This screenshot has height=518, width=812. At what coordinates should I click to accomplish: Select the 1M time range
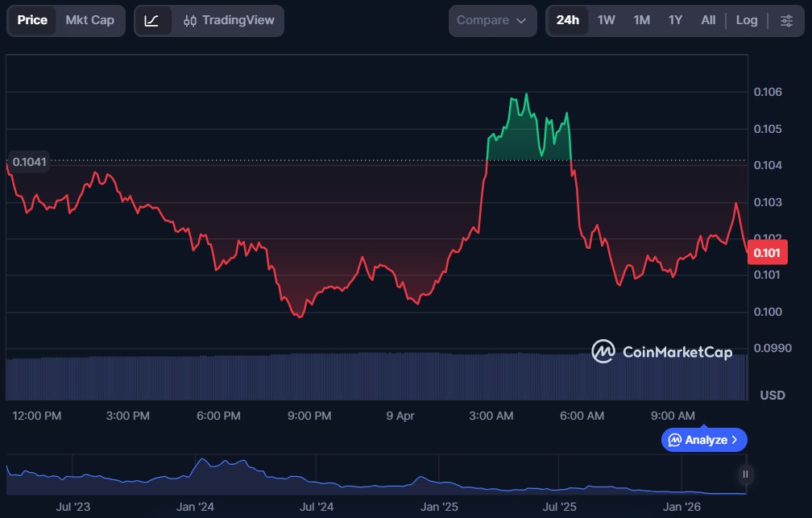[x=641, y=20]
